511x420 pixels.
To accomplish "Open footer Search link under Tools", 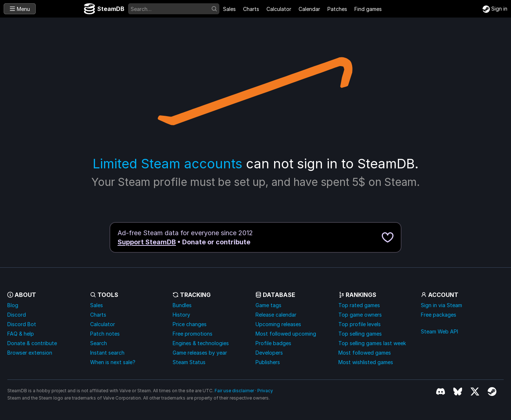I will click(x=99, y=343).
